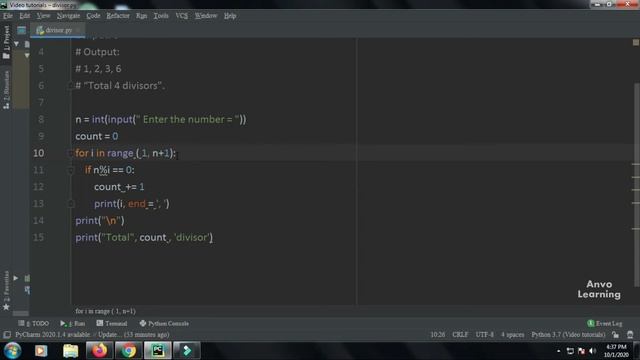Open the Edit menu
Image resolution: width=640 pixels, height=360 pixels.
point(24,16)
